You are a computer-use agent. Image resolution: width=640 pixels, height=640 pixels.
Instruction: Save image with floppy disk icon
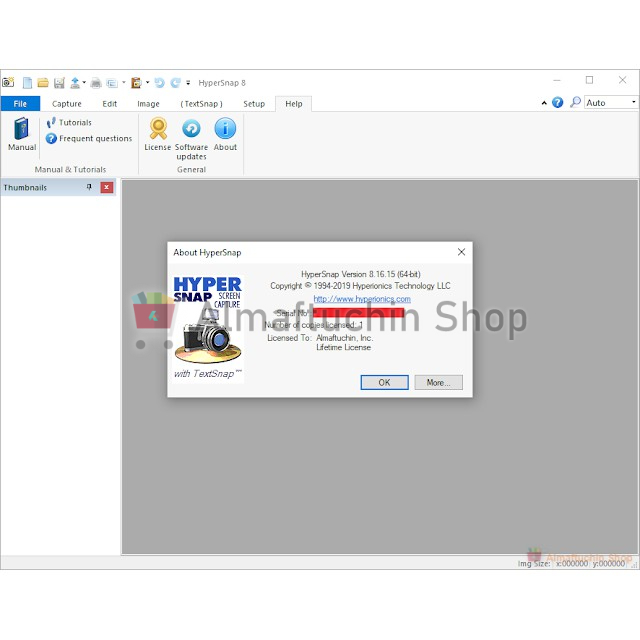click(x=59, y=83)
